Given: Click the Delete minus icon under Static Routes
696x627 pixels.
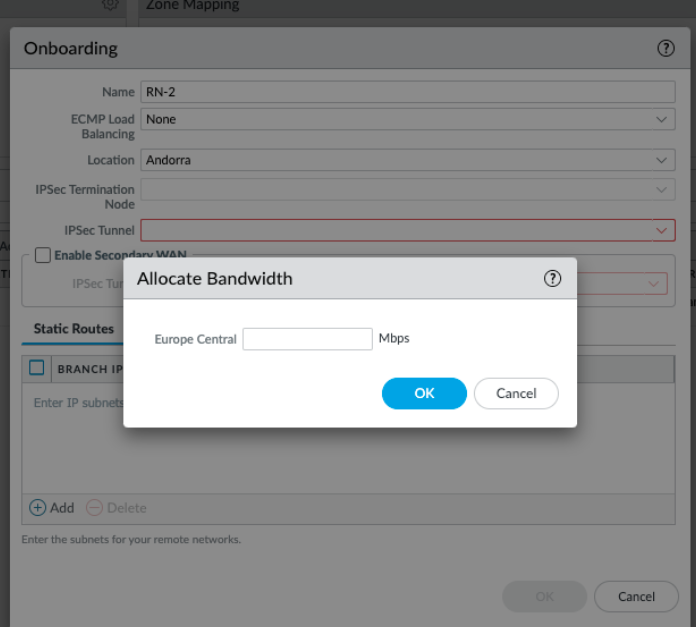Looking at the screenshot, I should coord(95,508).
